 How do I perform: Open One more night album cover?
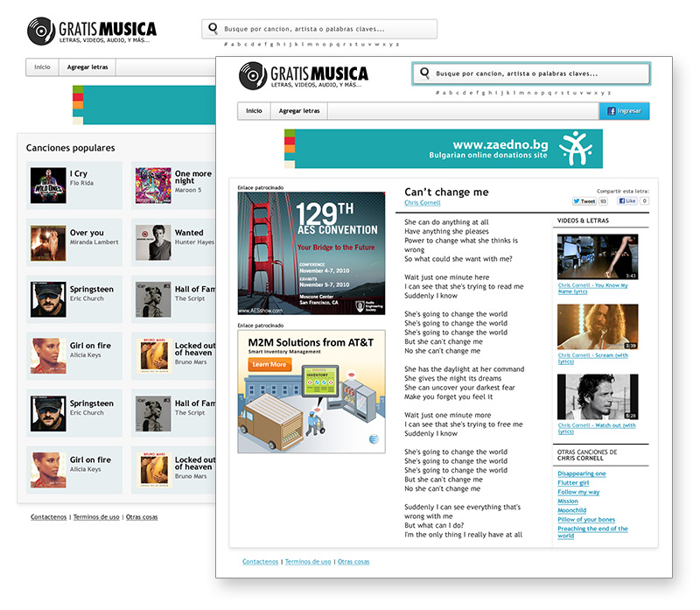point(153,186)
